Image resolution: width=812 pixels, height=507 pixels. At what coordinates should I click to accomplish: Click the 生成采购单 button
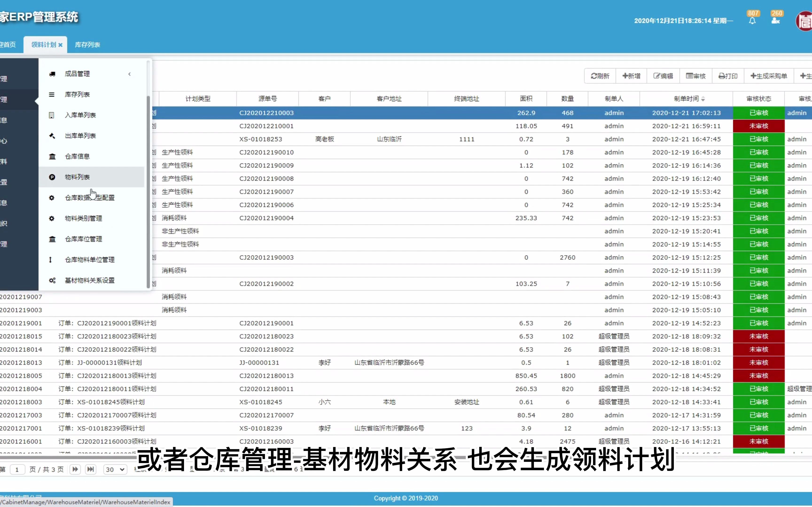point(769,76)
